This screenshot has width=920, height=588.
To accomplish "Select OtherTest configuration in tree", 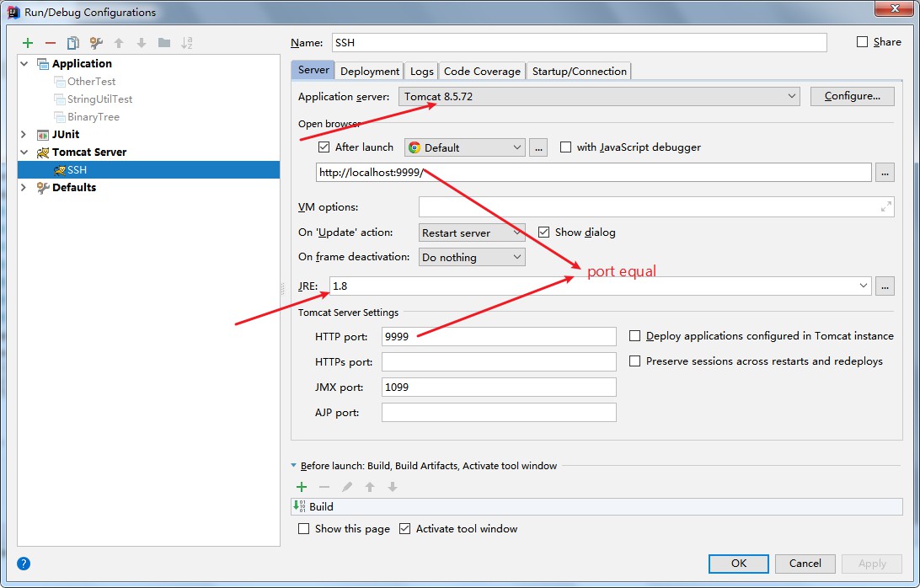I will [x=91, y=82].
